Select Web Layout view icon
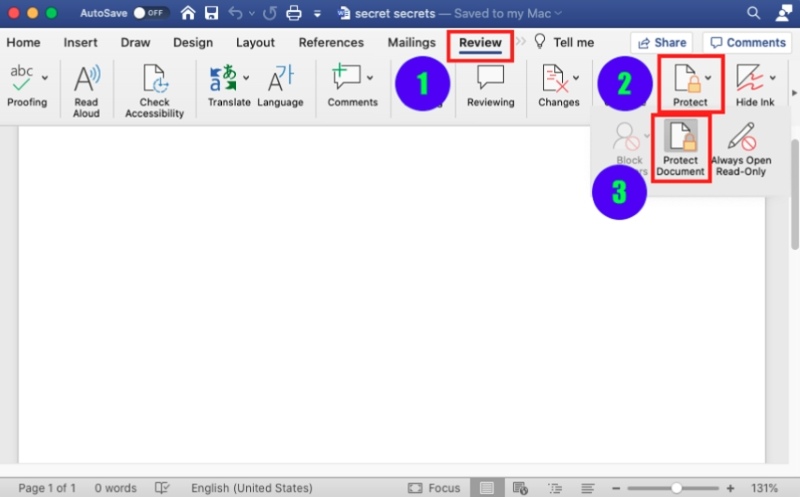 point(520,488)
